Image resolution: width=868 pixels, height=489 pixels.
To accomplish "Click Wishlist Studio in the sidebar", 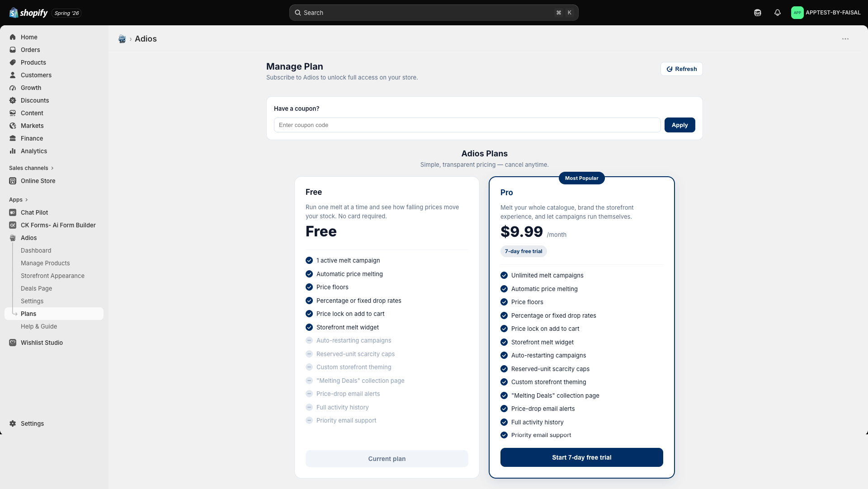I will pos(42,343).
